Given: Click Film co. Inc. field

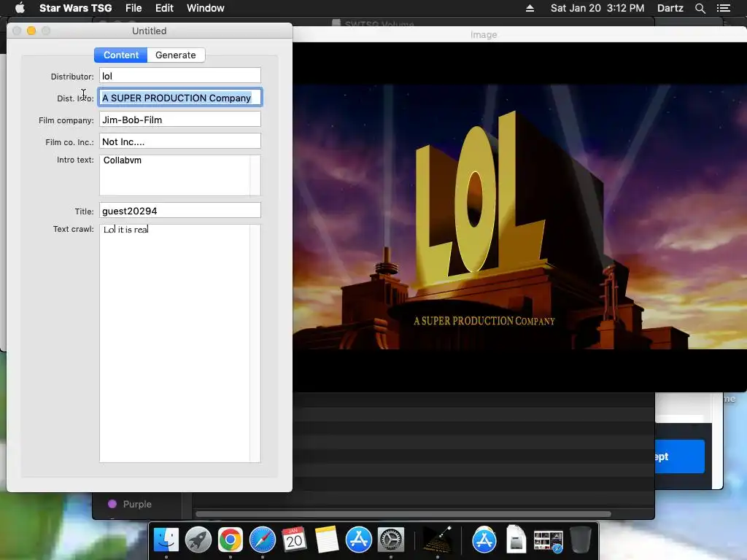Looking at the screenshot, I should pos(180,141).
